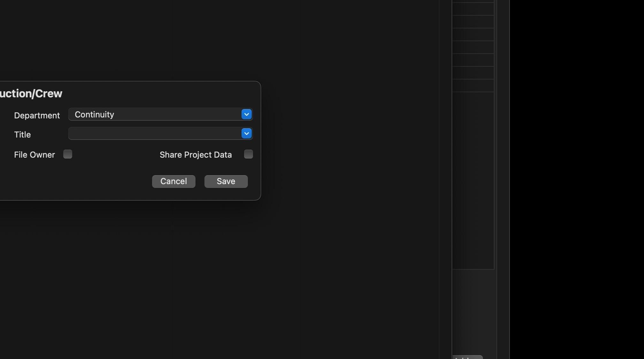The image size is (644, 359).
Task: Click the Production/Crew dialog heading
Action: click(31, 93)
